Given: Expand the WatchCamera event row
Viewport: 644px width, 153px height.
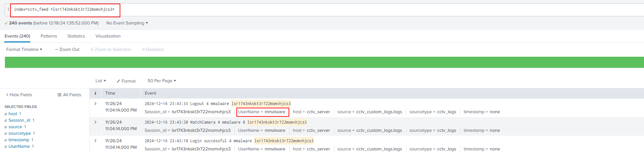Looking at the screenshot, I should coord(95,122).
